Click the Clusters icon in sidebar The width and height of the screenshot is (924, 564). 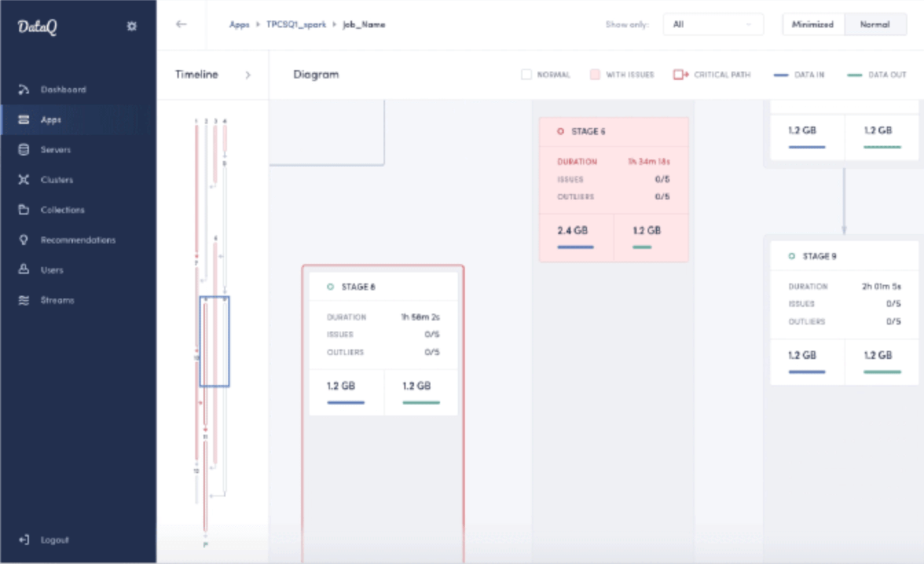[x=24, y=180]
